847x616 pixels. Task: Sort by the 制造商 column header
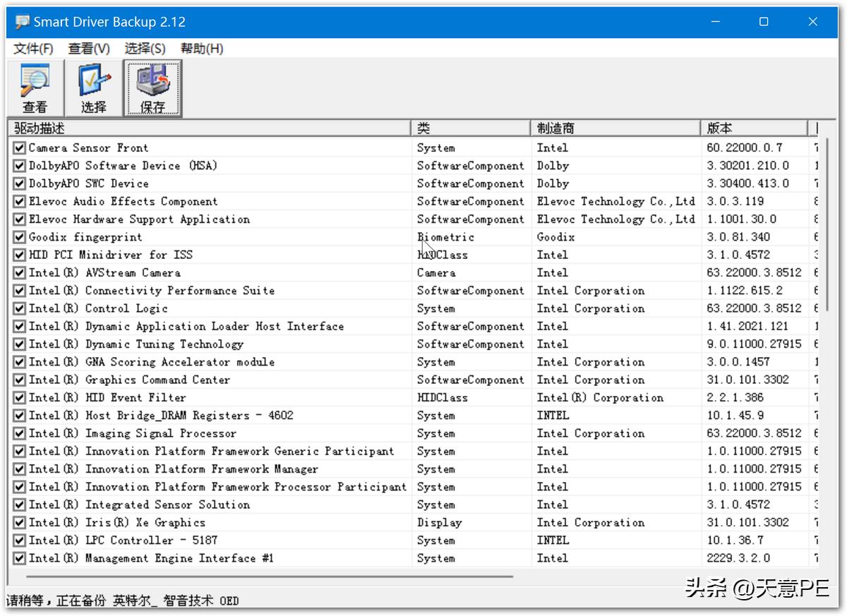pyautogui.click(x=614, y=128)
